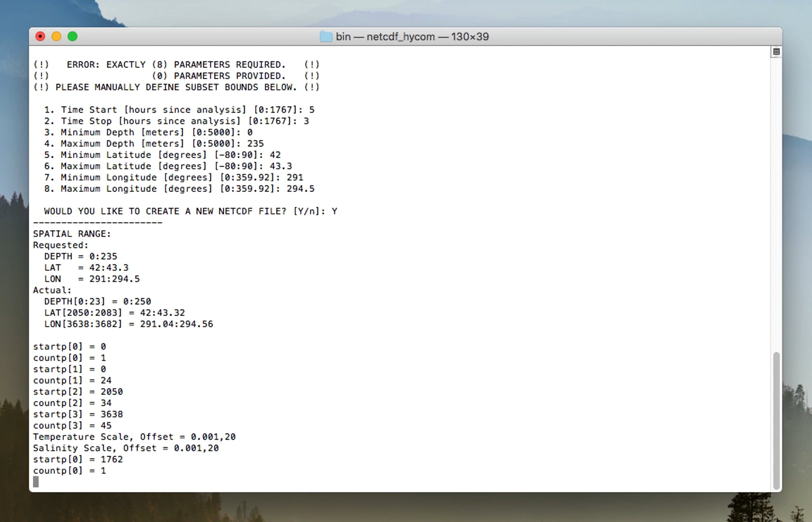Click the terminal cursor block at bottom
The height and width of the screenshot is (522, 812).
tap(36, 482)
